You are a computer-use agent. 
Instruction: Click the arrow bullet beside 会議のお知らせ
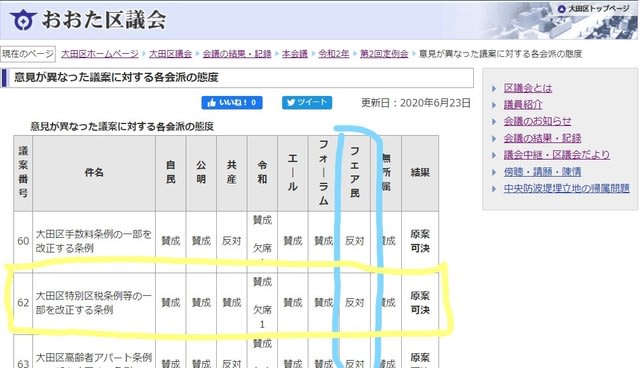(494, 122)
